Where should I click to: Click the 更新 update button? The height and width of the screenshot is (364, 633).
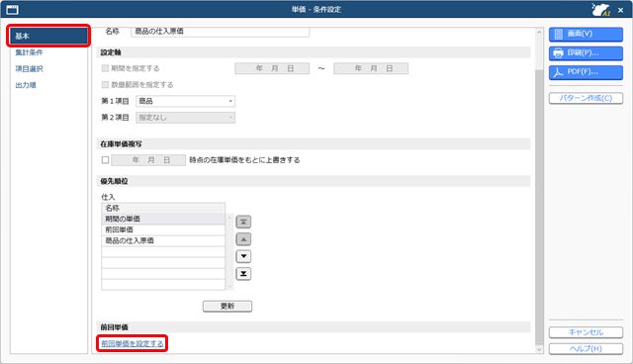click(227, 306)
